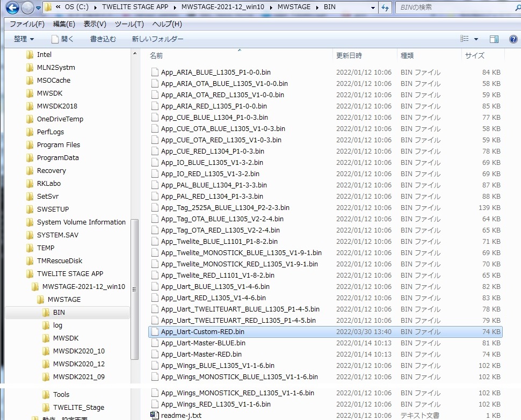This screenshot has width=521, height=420.
Task: Open help with the question mark icon
Action: pos(513,39)
